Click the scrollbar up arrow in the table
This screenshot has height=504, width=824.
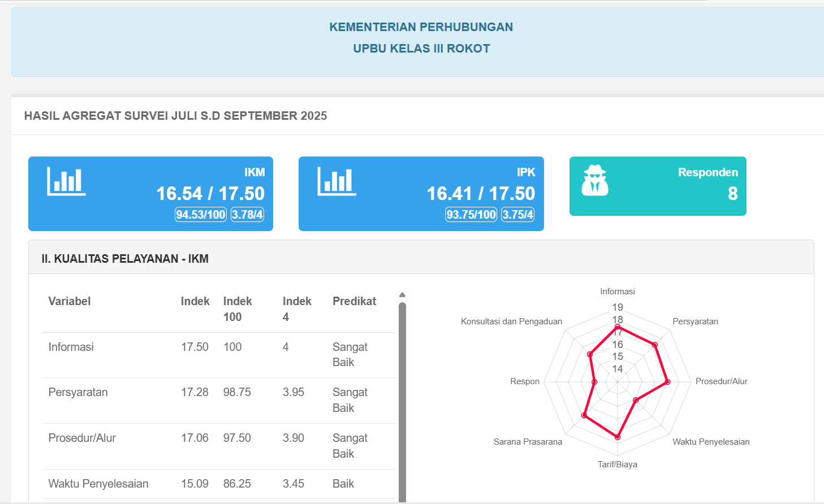(402, 294)
